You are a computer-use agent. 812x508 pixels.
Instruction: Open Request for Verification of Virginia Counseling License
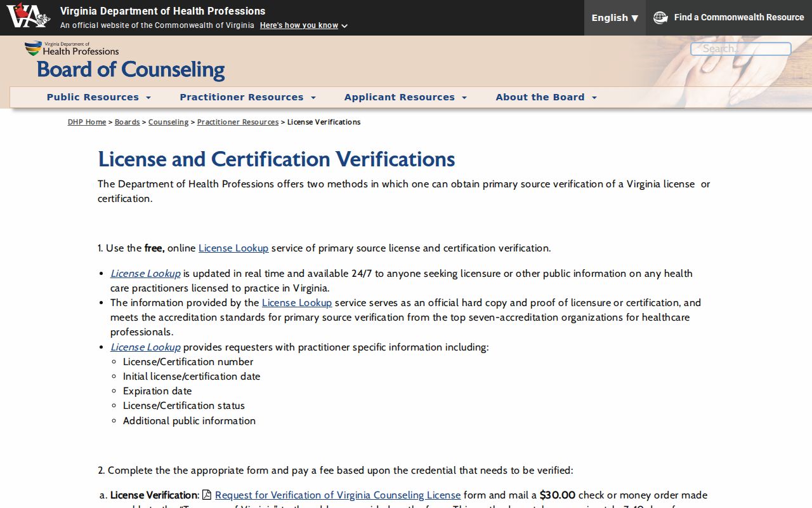338,495
